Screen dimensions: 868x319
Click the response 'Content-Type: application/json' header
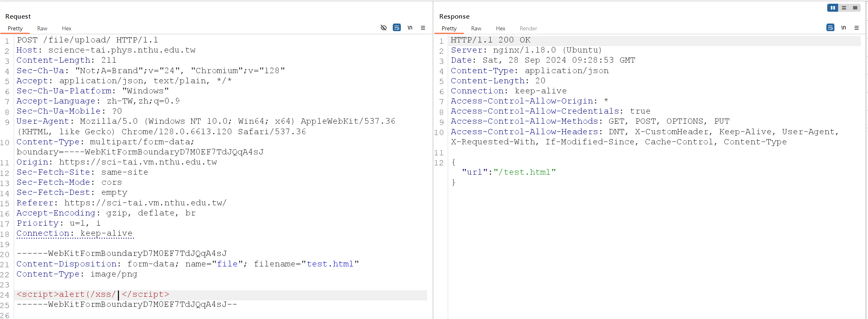530,71
